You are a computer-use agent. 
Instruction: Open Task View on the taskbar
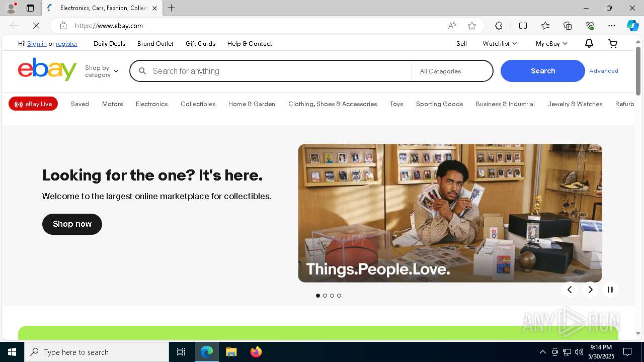[181, 352]
